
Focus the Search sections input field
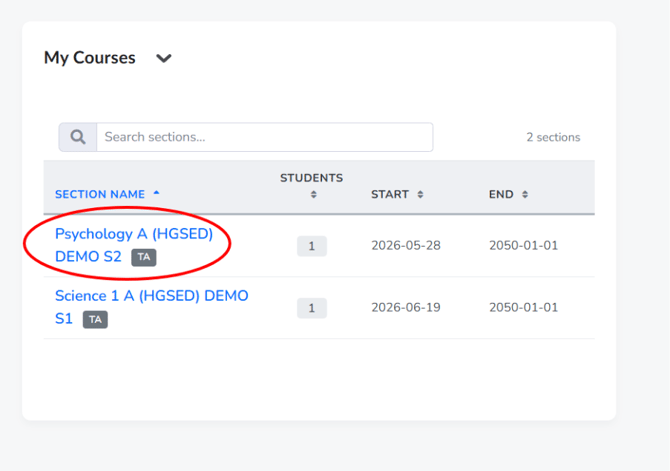coord(265,137)
